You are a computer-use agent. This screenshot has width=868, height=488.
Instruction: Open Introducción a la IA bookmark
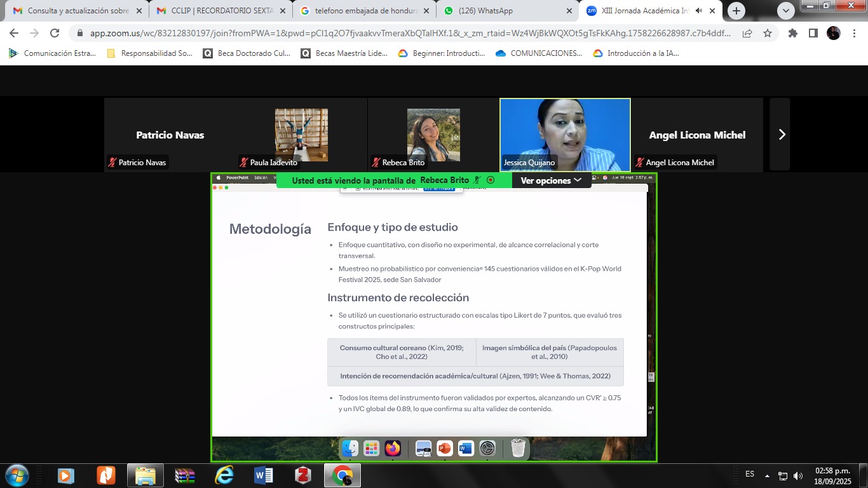point(642,53)
